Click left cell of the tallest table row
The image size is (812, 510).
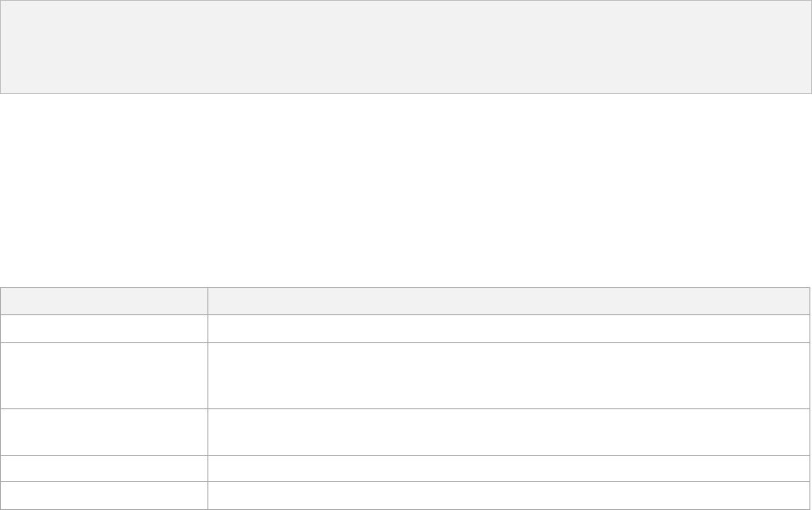click(104, 375)
